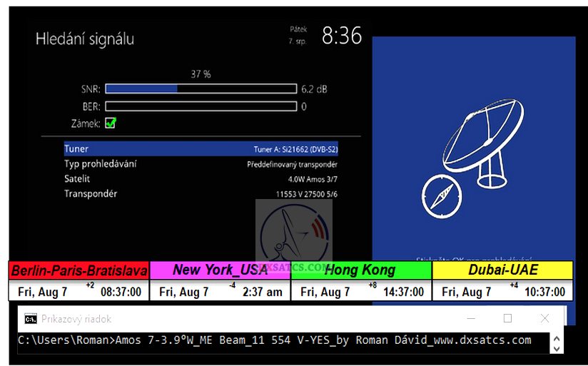Viewport: 588px width, 366px height.
Task: Select the New York_USA magenta label
Action: (220, 270)
